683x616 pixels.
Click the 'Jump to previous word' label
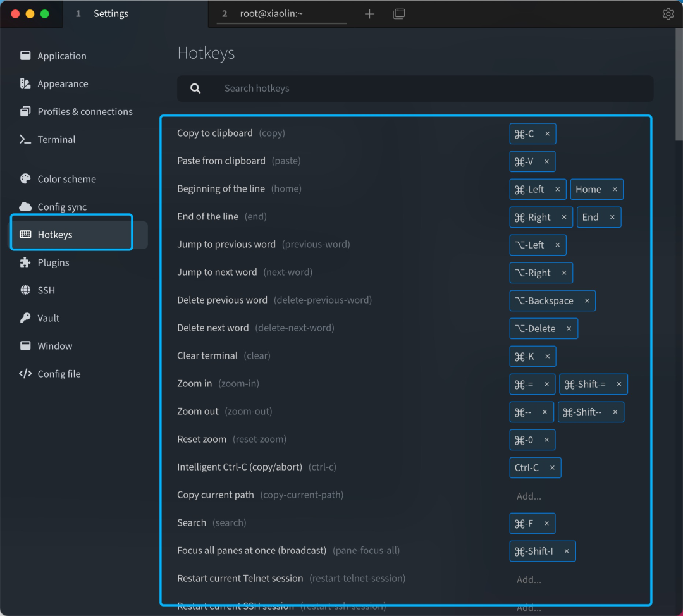[226, 244]
